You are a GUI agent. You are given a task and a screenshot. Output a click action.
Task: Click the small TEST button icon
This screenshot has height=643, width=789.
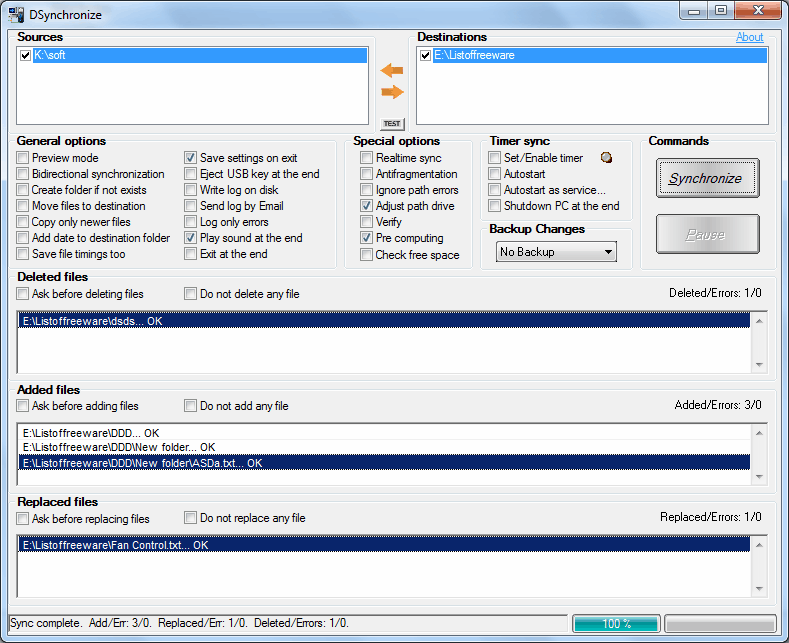[x=392, y=123]
